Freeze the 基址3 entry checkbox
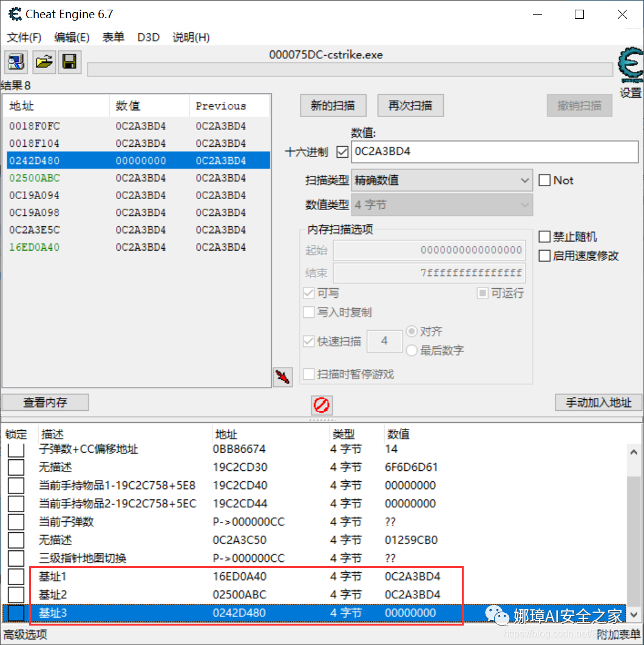The width and height of the screenshot is (644, 645). [16, 613]
